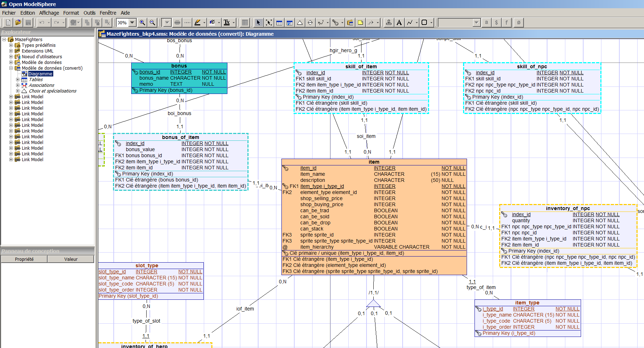Expand the Noeud d'utilisateurs node
The width and height of the screenshot is (644, 348).
[x=11, y=56]
